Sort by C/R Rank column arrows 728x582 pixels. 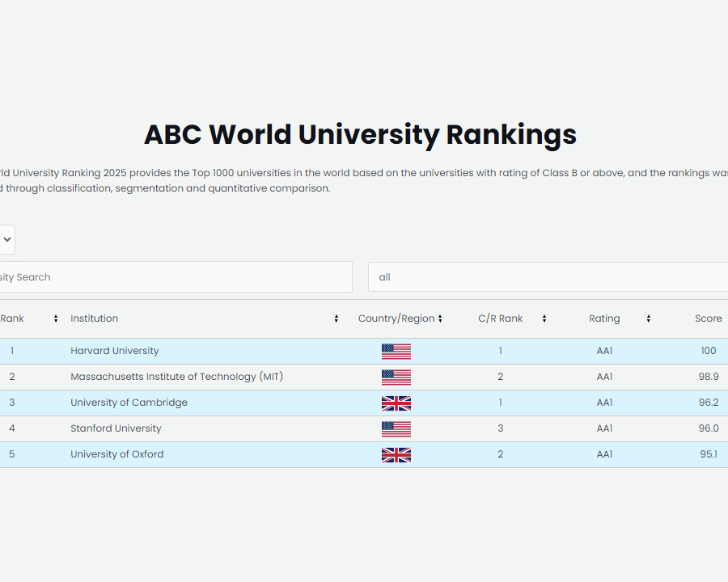(544, 318)
